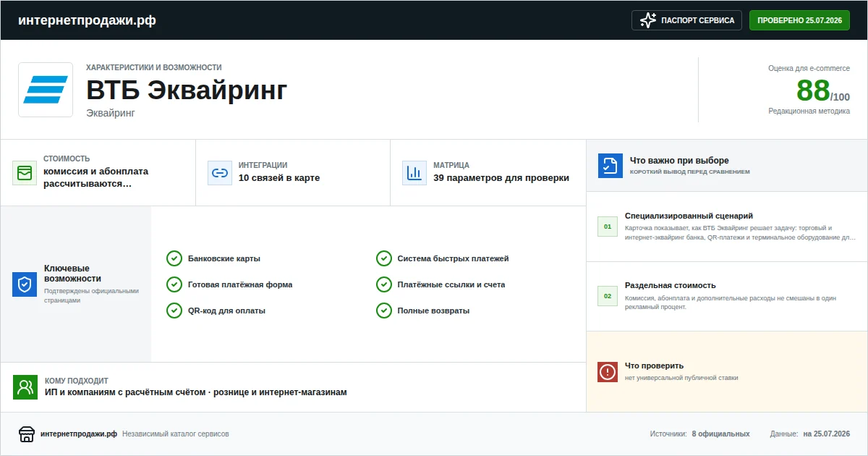Click the комиссия и абонплата text
The height and width of the screenshot is (456, 868).
click(95, 177)
